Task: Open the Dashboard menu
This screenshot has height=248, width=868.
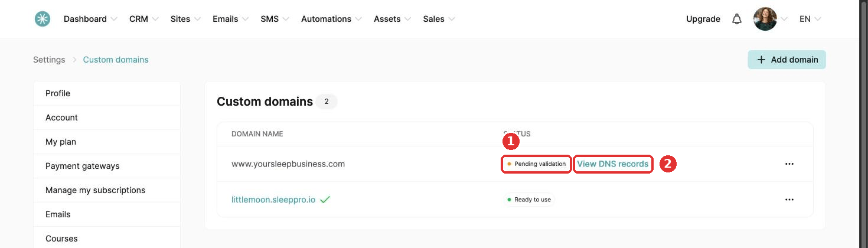Action: tap(90, 19)
